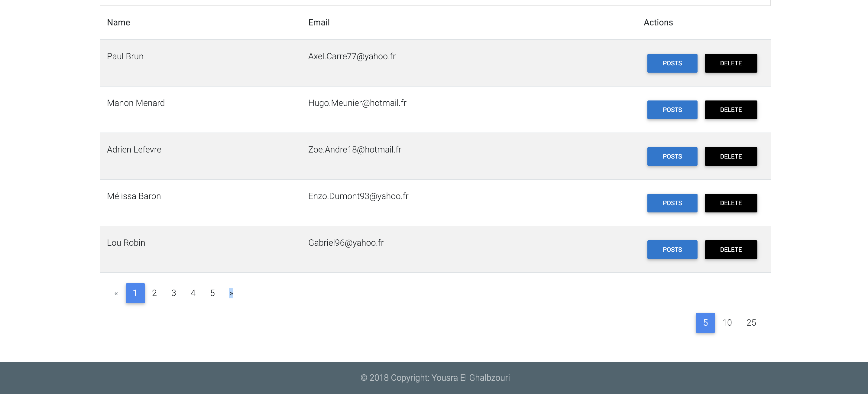Select page 5 in pagination
The width and height of the screenshot is (868, 394).
pyautogui.click(x=212, y=293)
